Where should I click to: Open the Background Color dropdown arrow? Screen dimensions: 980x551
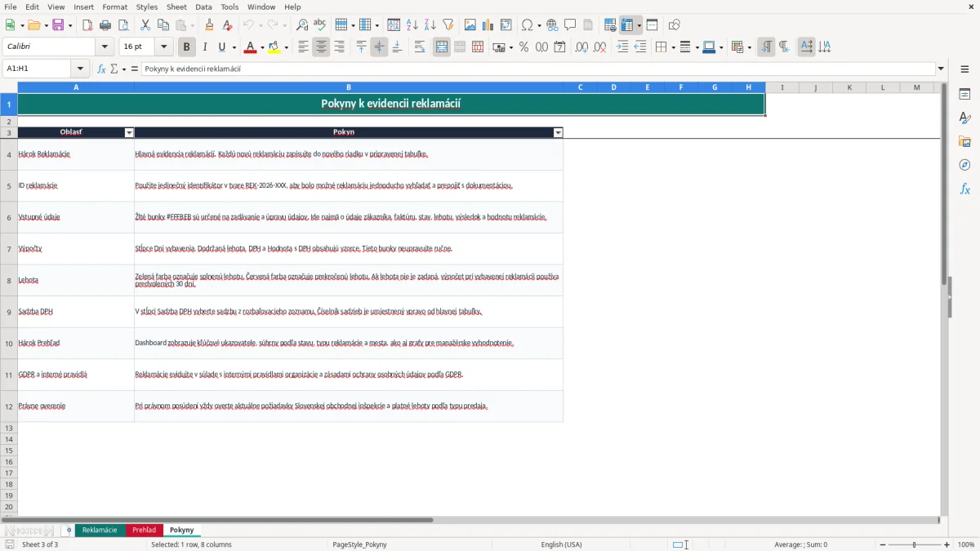[x=287, y=47]
